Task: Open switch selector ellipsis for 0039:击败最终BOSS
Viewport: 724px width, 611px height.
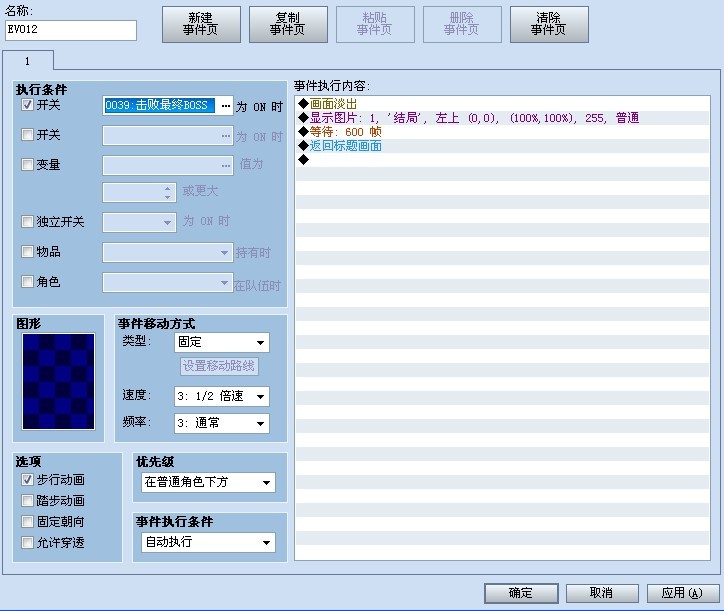Action: tap(225, 106)
